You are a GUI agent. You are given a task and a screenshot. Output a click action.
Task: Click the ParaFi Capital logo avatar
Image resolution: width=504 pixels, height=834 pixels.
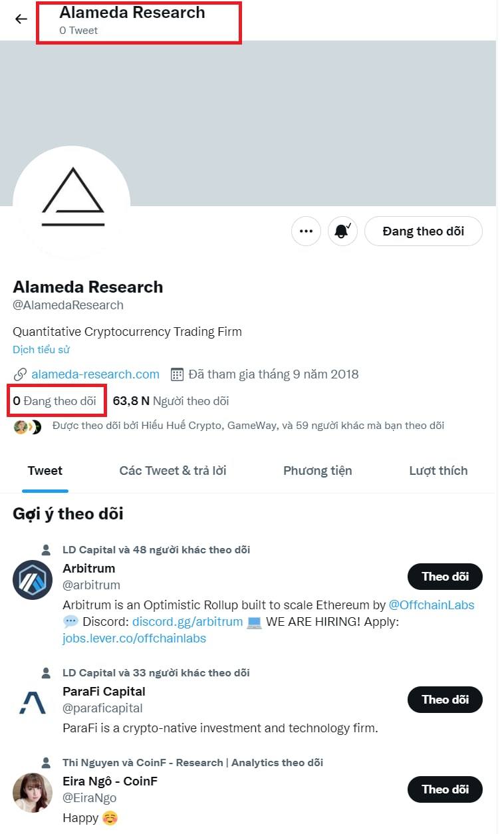pyautogui.click(x=33, y=704)
